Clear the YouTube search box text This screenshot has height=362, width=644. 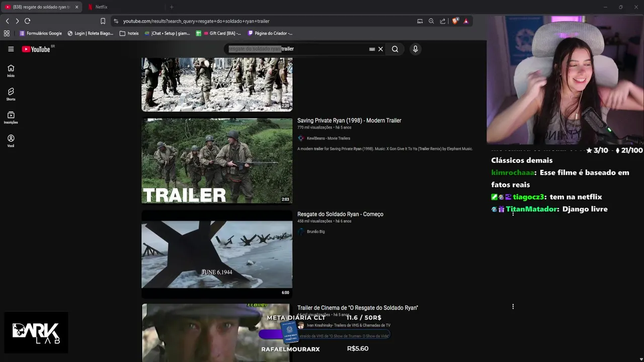(381, 49)
